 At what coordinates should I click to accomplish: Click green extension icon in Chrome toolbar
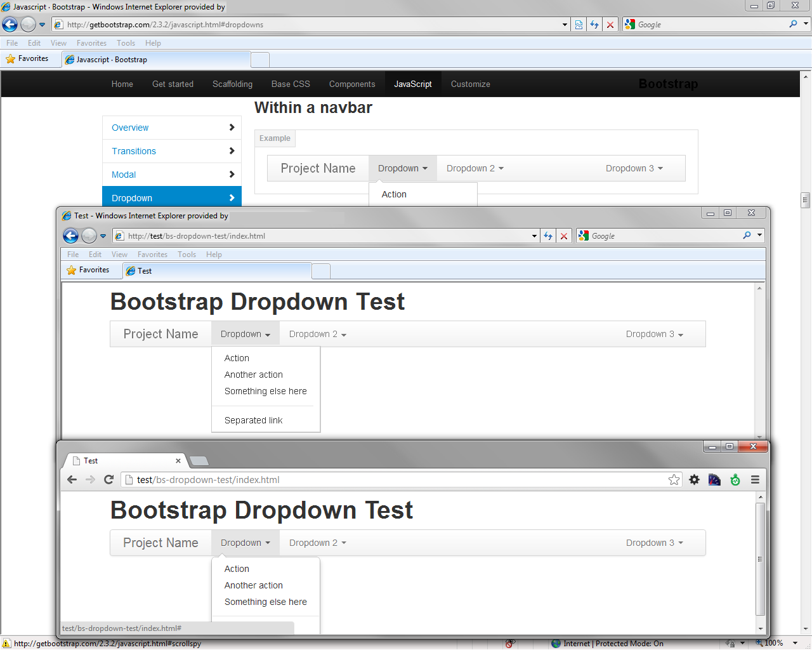click(735, 480)
